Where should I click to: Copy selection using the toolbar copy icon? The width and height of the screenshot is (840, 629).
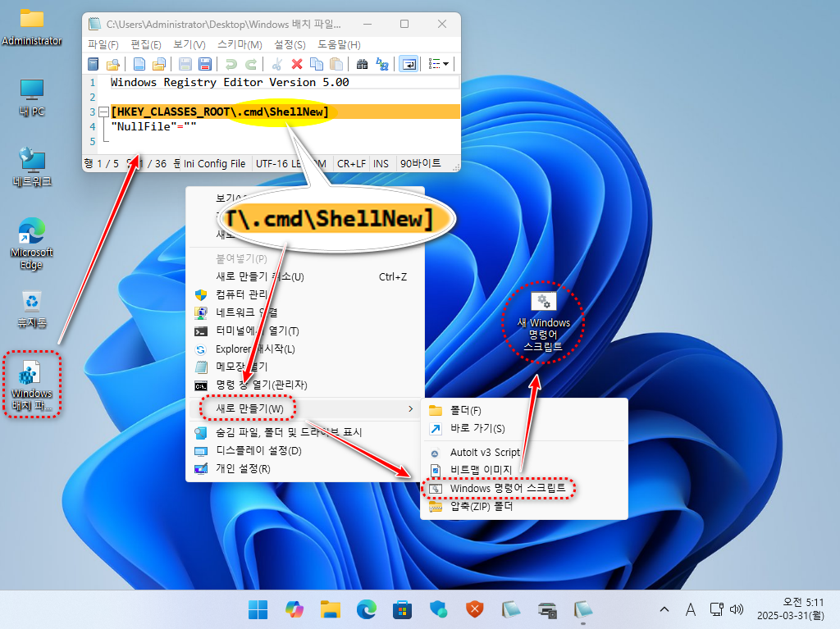[317, 64]
